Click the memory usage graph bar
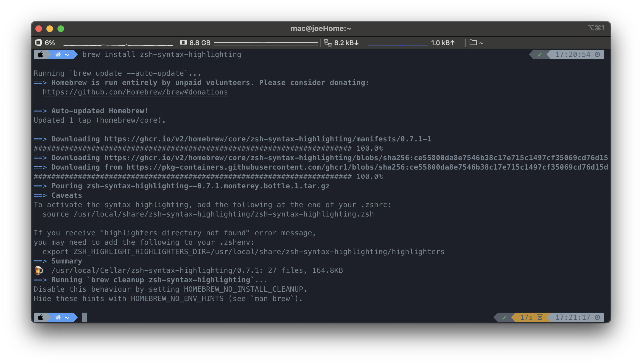This screenshot has height=364, width=642. 265,43
